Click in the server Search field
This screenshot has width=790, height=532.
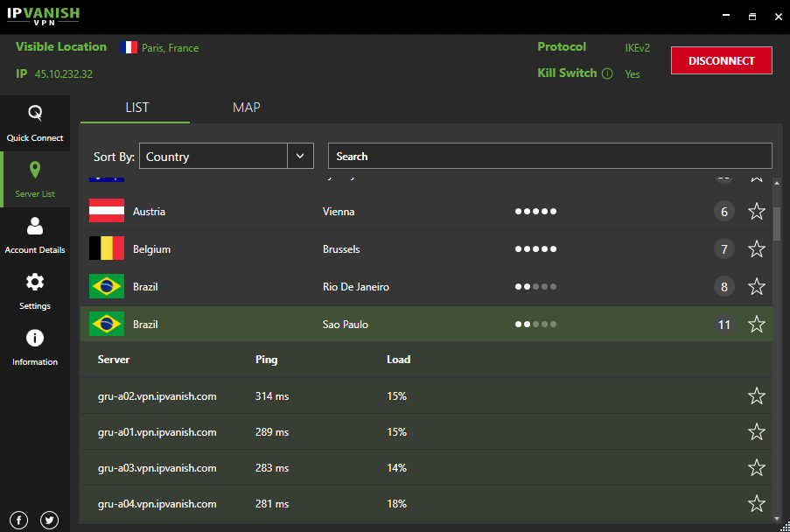[x=549, y=156]
